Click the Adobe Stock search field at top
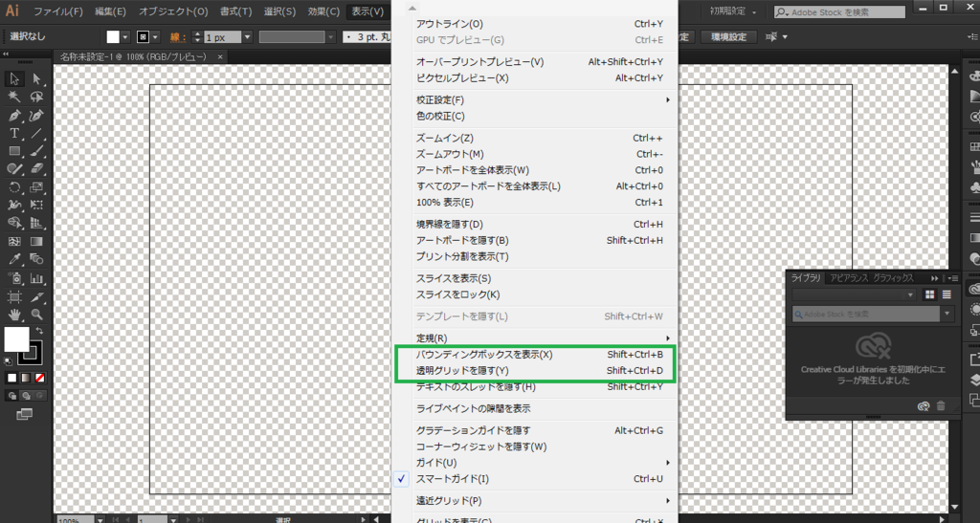This screenshot has height=523, width=980. coord(839,11)
